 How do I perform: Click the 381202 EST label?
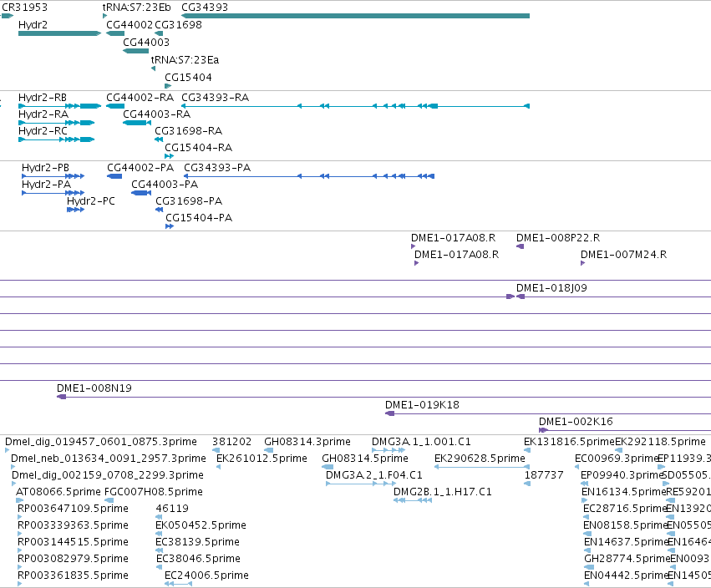pos(231,442)
